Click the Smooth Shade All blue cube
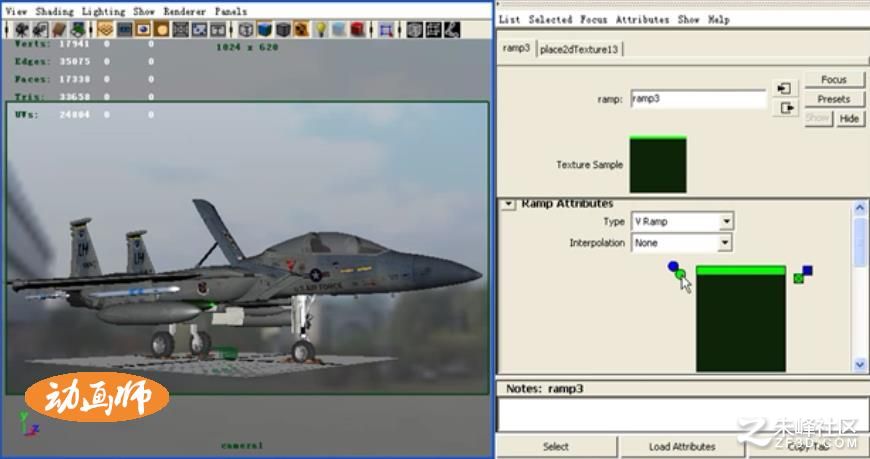 265,30
